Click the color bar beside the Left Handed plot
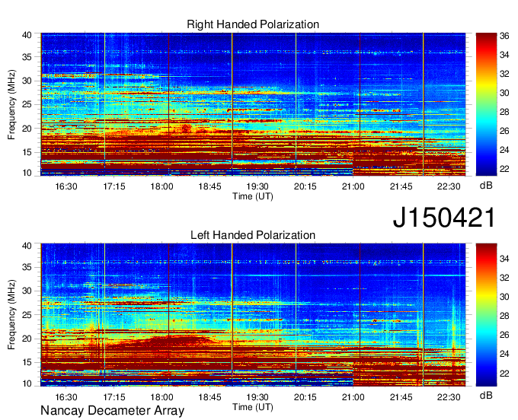The width and height of the screenshot is (518, 420). pyautogui.click(x=486, y=315)
